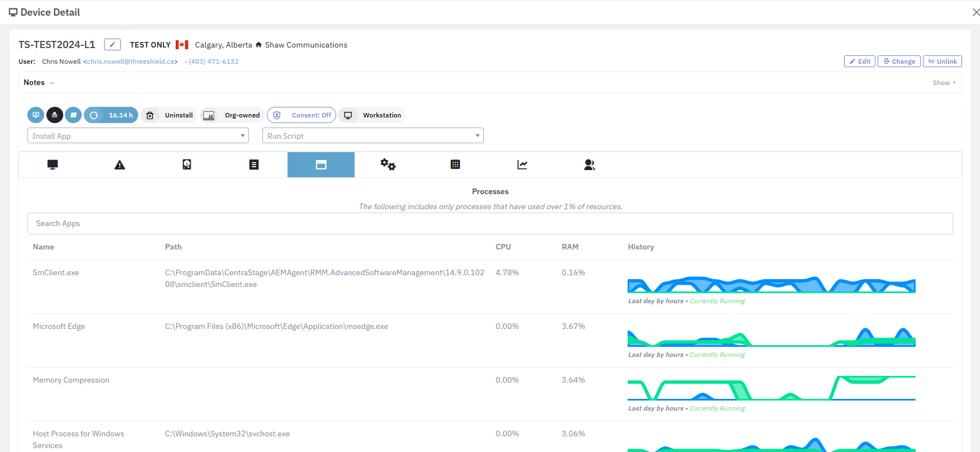
Task: Open the document list tab
Action: click(x=254, y=164)
